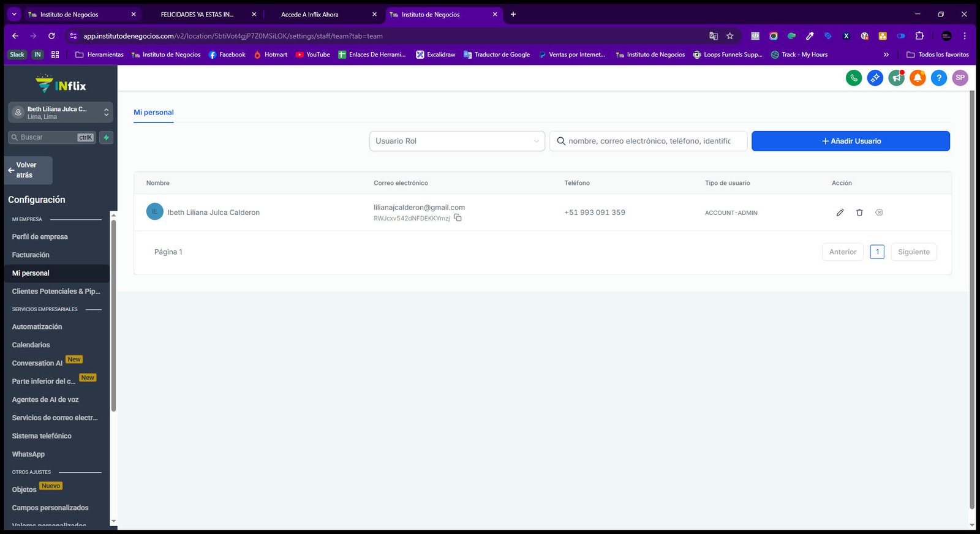Open the orange notifications bell
This screenshot has height=534, width=980.
coord(918,78)
